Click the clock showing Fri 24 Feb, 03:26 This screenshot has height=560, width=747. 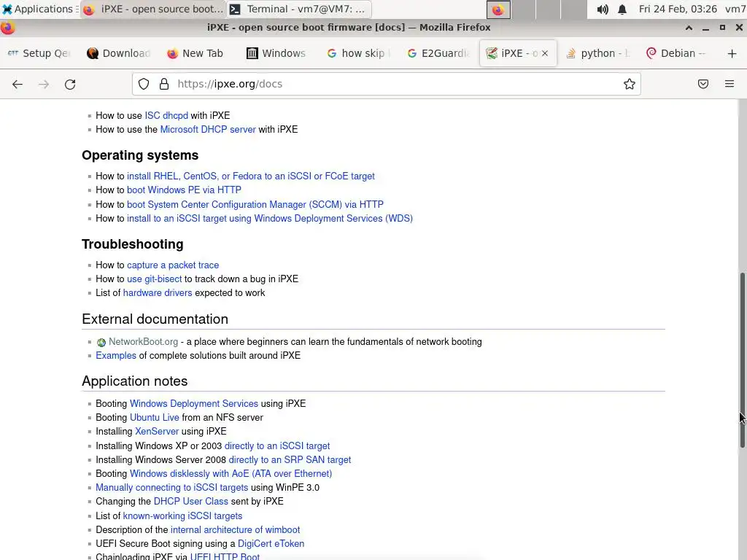point(678,9)
